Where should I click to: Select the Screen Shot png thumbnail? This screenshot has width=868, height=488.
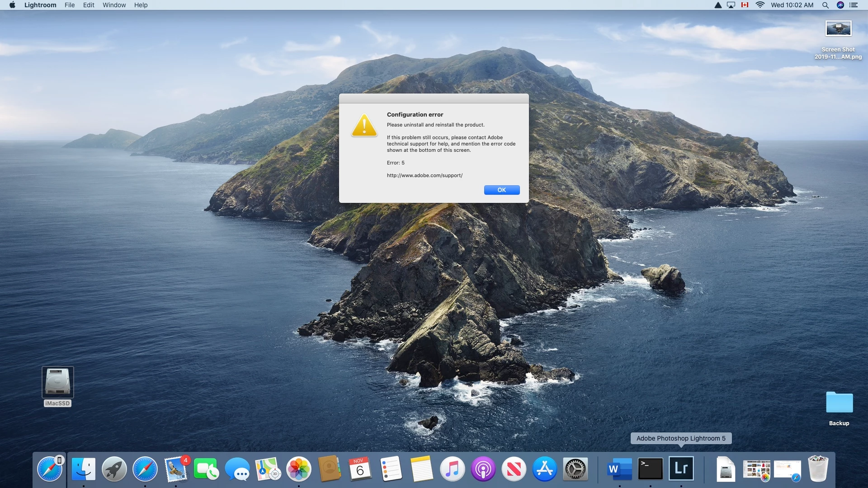pyautogui.click(x=838, y=29)
